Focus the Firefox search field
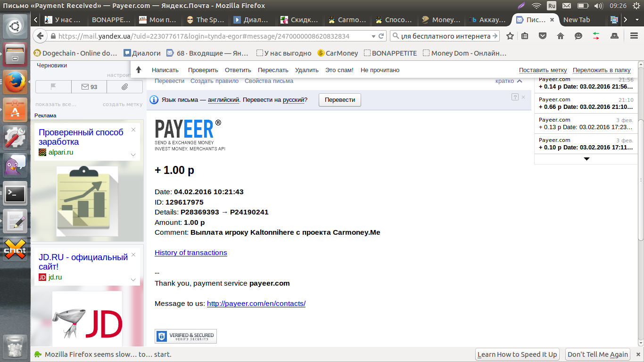644x362 pixels. click(x=445, y=36)
